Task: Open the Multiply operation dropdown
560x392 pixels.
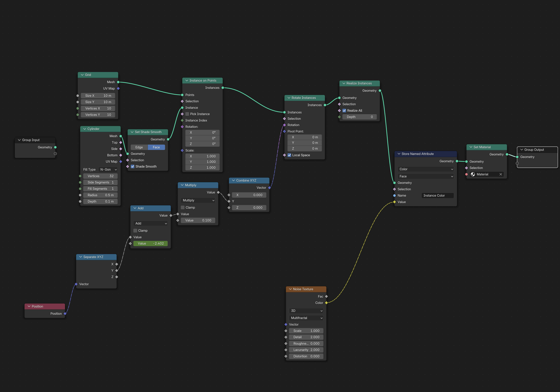Action: click(x=198, y=200)
